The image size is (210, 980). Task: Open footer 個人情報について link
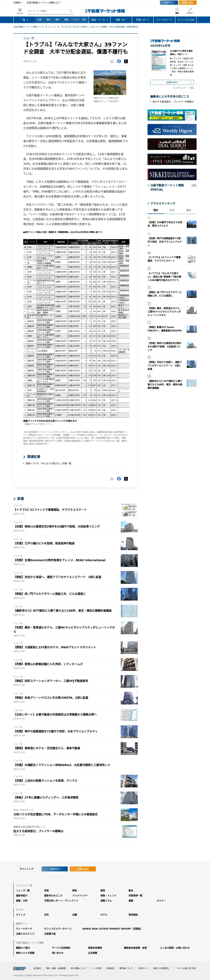pyautogui.click(x=79, y=968)
